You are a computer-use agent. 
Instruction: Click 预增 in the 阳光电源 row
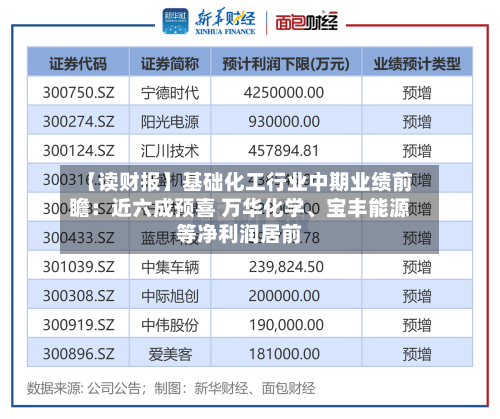417,121
